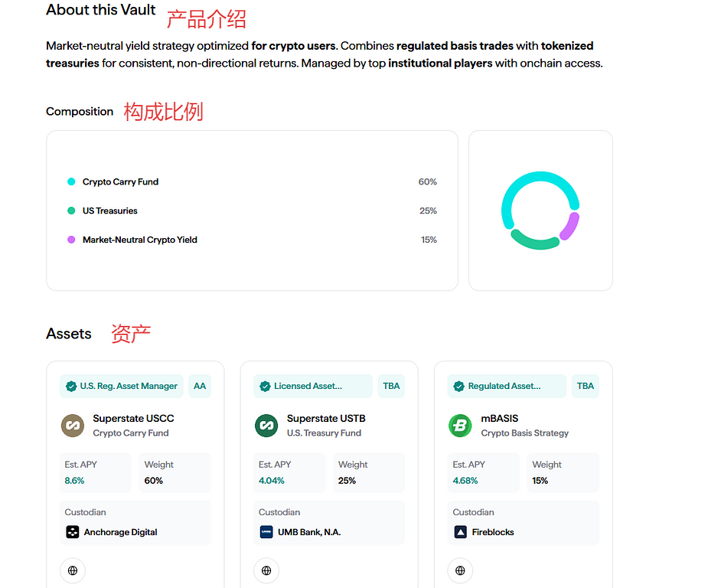
Task: Open the globe website icon under Fireblocks
Action: click(x=460, y=570)
